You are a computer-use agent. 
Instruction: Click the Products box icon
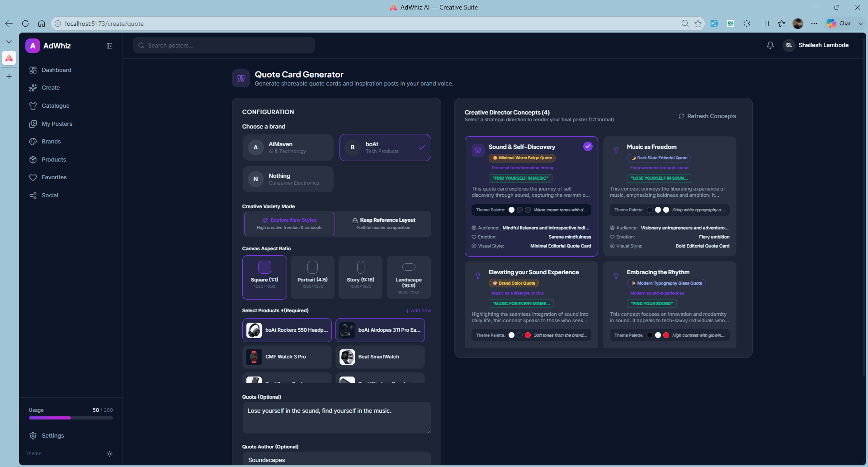click(33, 160)
